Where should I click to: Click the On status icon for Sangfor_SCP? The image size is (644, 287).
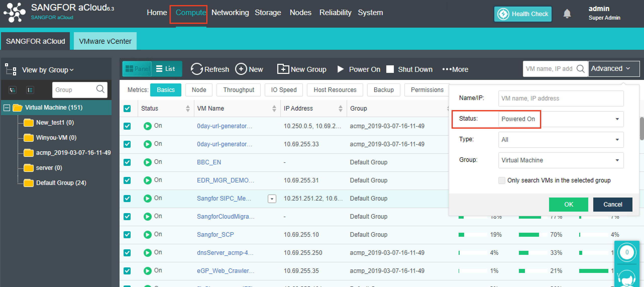(147, 234)
